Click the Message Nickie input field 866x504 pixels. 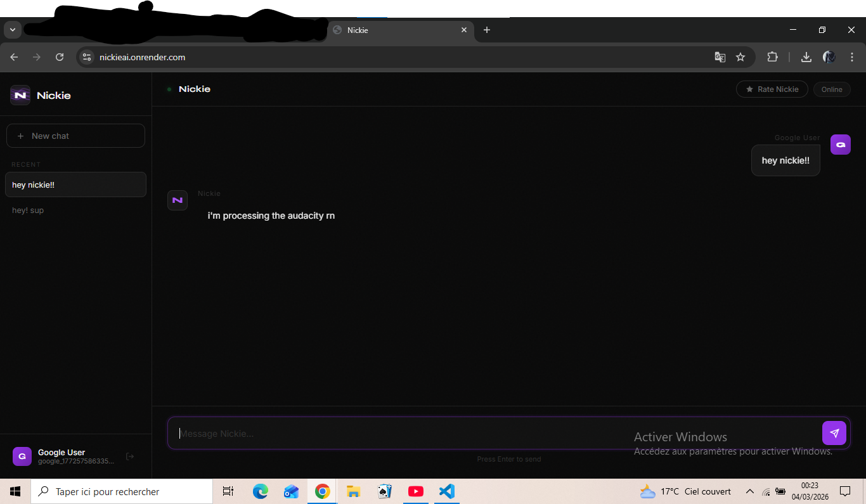click(x=380, y=433)
